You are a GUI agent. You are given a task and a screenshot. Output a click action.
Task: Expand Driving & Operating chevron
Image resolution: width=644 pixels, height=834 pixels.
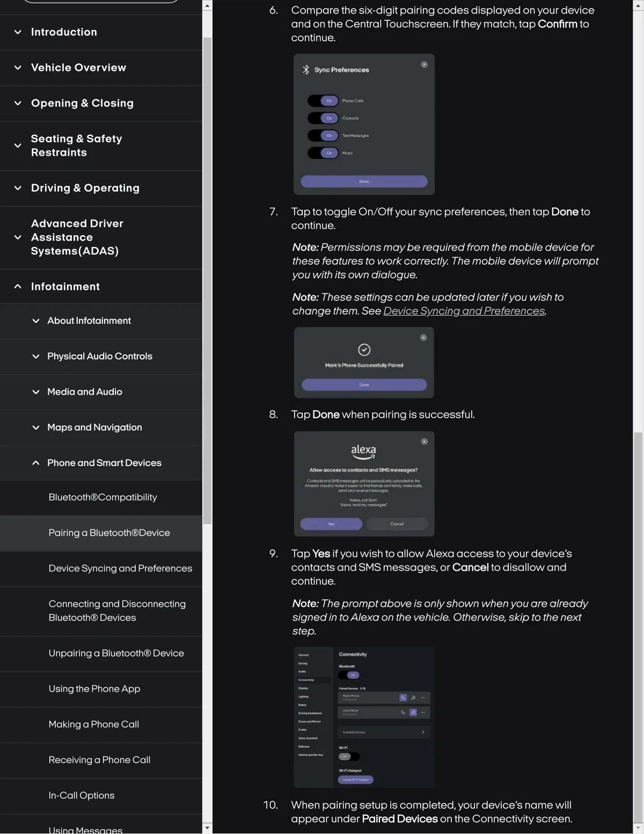click(x=18, y=188)
